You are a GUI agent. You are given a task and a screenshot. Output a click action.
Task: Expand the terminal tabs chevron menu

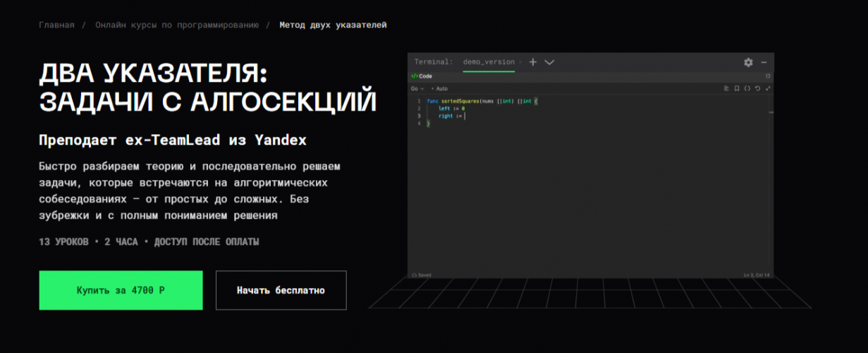pyautogui.click(x=549, y=62)
